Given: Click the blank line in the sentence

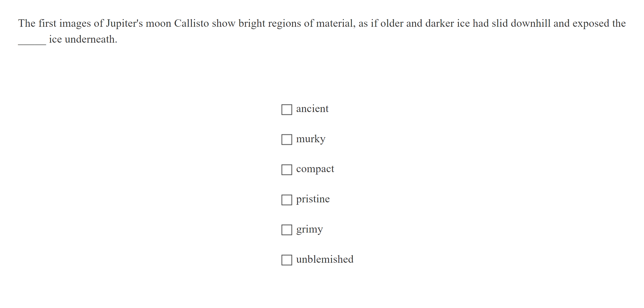Looking at the screenshot, I should (x=32, y=42).
